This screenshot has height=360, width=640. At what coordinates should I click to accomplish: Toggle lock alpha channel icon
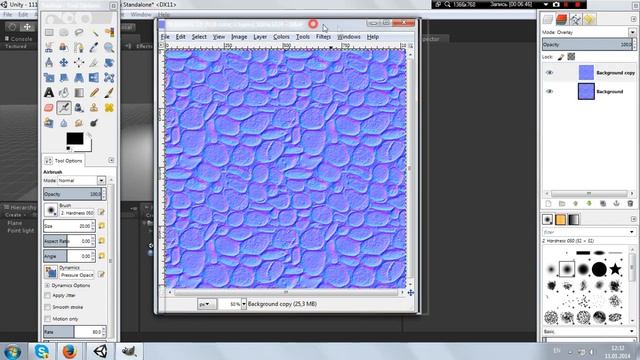(x=571, y=57)
